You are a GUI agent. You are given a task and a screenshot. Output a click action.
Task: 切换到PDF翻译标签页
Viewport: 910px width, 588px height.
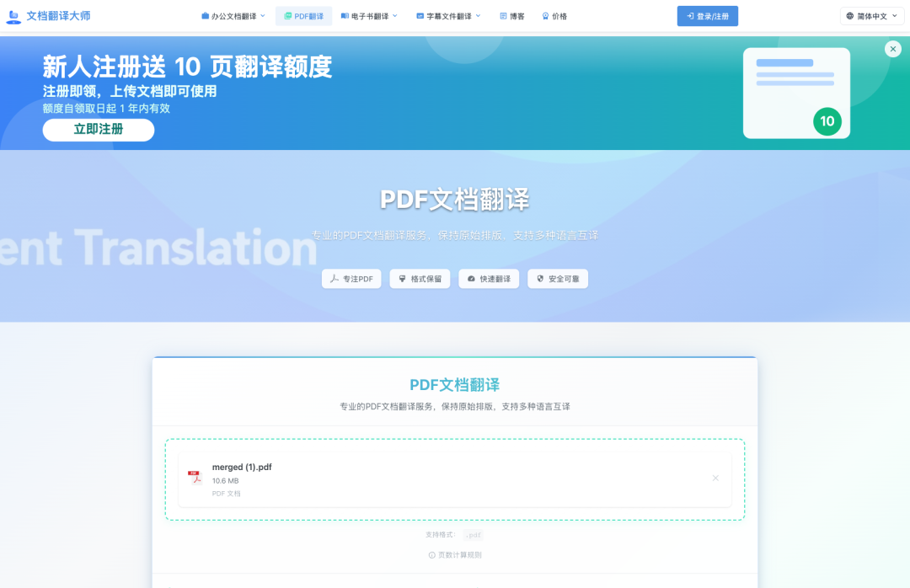pyautogui.click(x=303, y=15)
